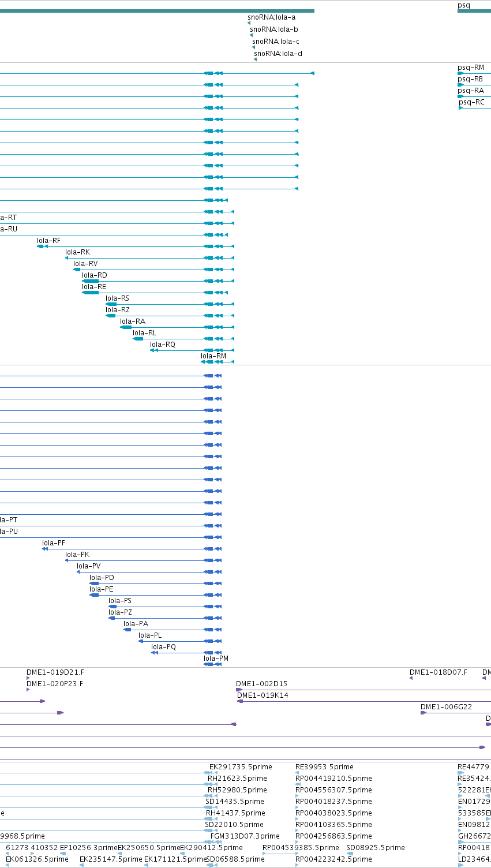The width and height of the screenshot is (491, 868).
Task: Select the lola-RZ transcript
Action: [x=118, y=310]
